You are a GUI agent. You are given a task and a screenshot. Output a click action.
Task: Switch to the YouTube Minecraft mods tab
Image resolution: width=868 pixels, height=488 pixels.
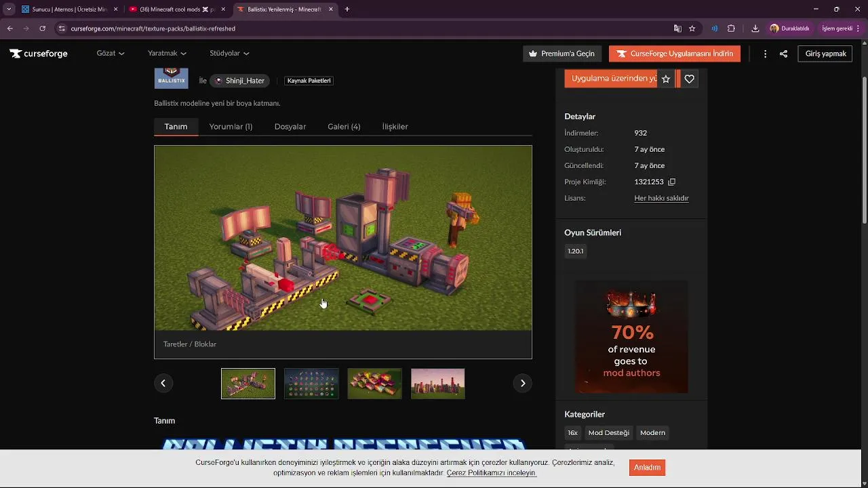click(178, 9)
